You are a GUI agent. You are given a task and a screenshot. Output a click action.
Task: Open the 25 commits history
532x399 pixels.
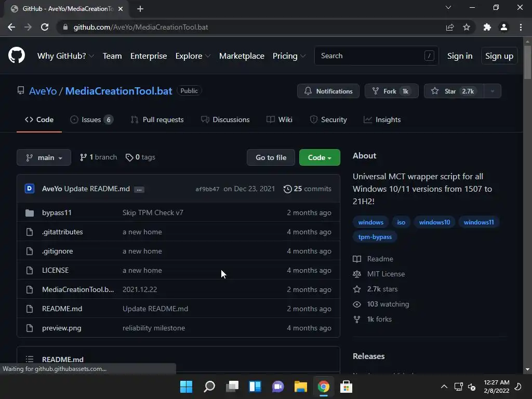308,189
